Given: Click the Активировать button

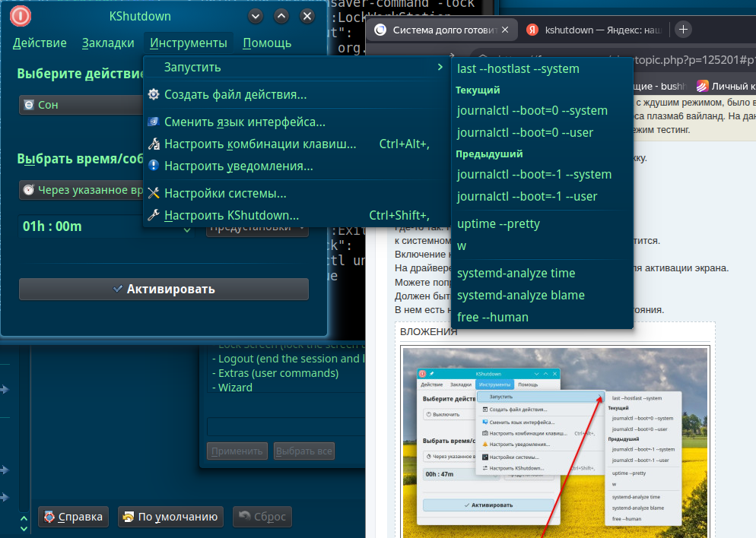Looking at the screenshot, I should point(164,289).
